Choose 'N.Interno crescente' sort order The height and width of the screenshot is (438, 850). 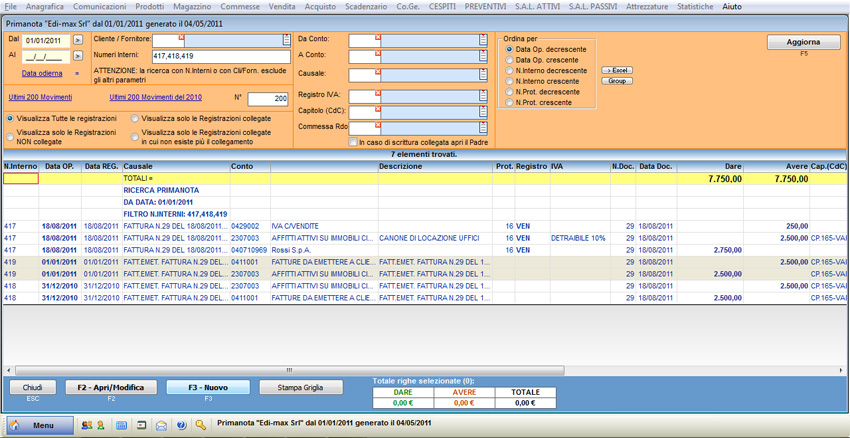[x=510, y=81]
